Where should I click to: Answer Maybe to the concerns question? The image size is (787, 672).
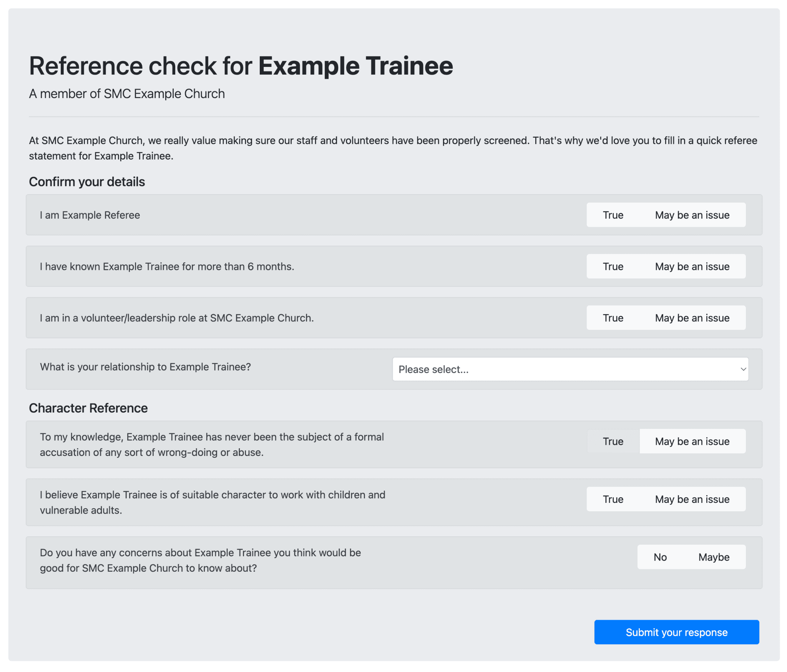click(x=714, y=557)
